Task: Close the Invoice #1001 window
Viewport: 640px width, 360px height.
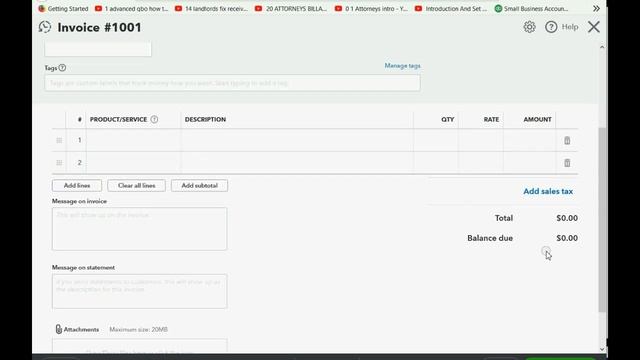Action: click(594, 27)
